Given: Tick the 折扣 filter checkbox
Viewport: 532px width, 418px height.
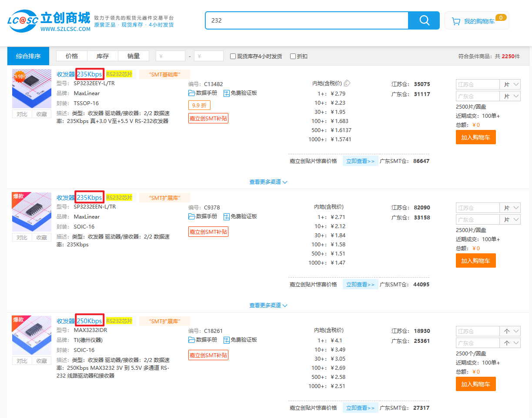Looking at the screenshot, I should (293, 56).
